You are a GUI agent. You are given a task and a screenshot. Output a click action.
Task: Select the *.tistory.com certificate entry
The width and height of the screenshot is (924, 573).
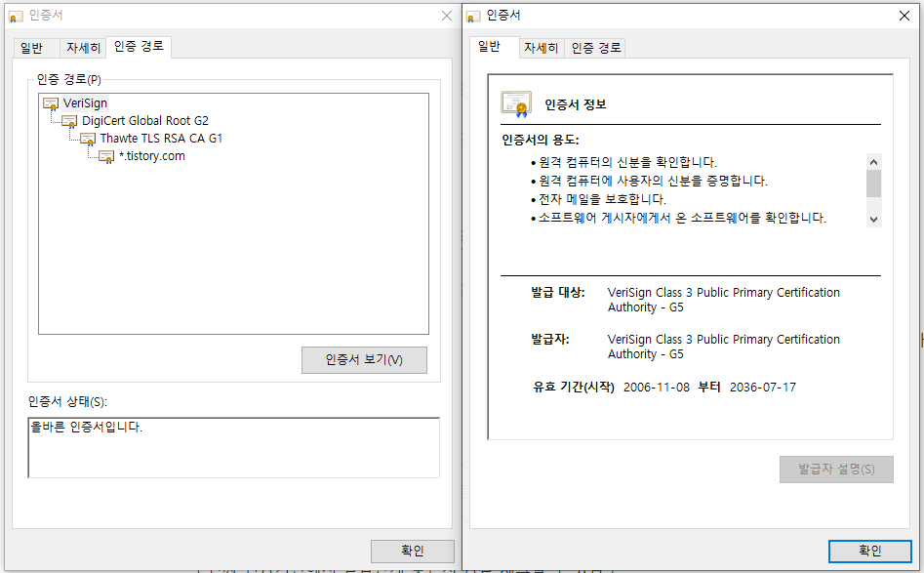(152, 156)
